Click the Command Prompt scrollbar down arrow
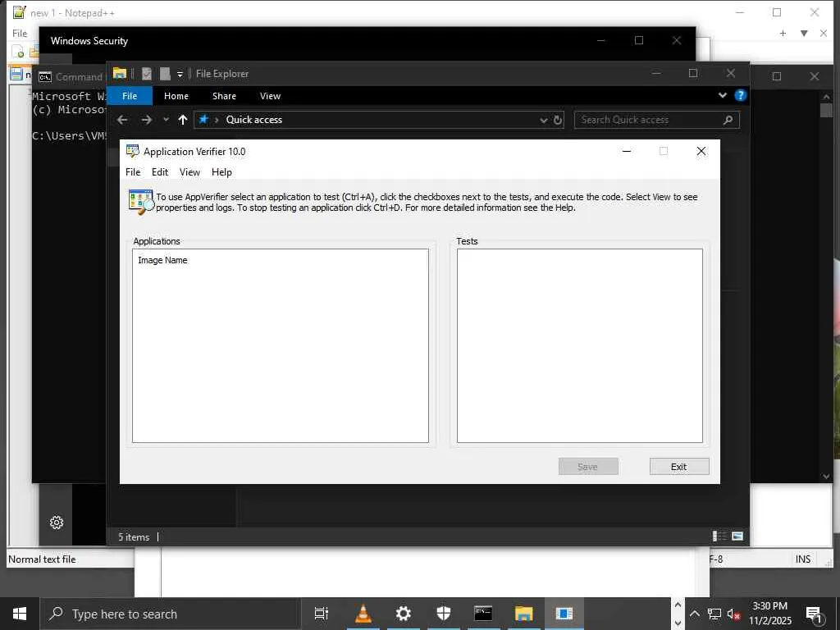This screenshot has width=840, height=630. (826, 477)
